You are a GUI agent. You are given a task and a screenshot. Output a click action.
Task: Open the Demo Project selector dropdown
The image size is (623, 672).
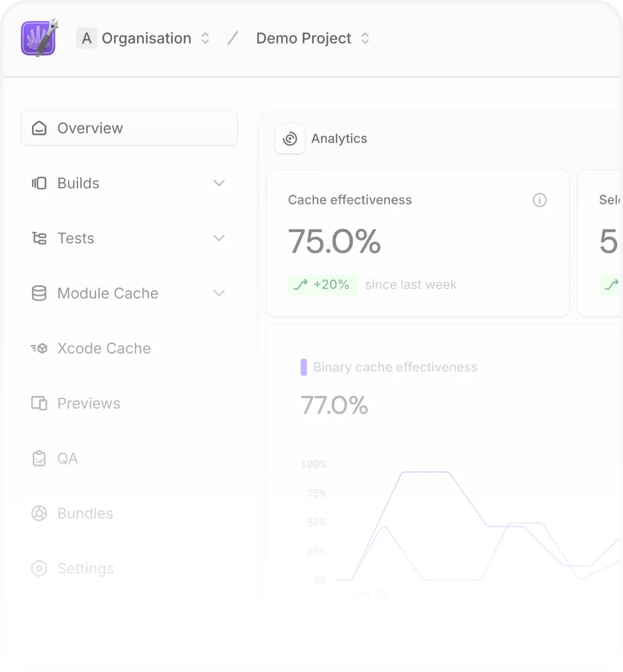[x=365, y=38]
